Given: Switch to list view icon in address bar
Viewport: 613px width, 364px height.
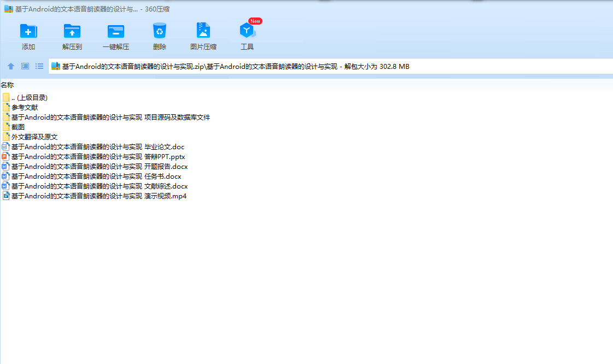Looking at the screenshot, I should (x=39, y=66).
